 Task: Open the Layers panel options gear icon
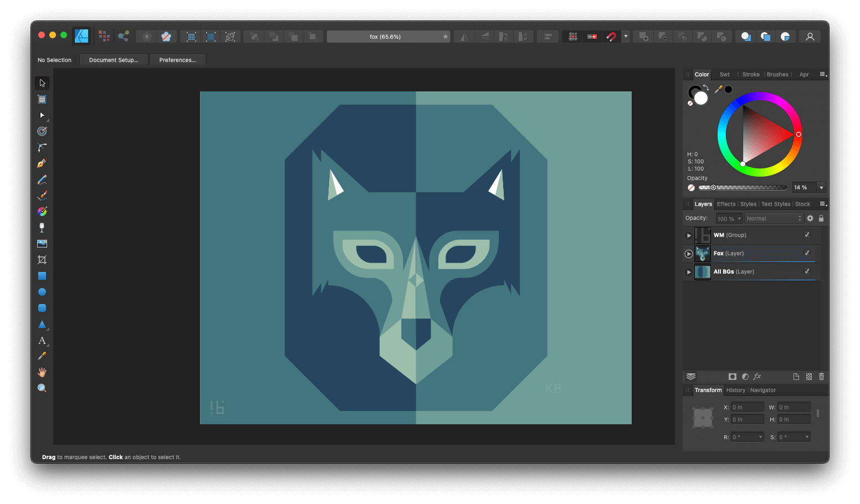[810, 218]
